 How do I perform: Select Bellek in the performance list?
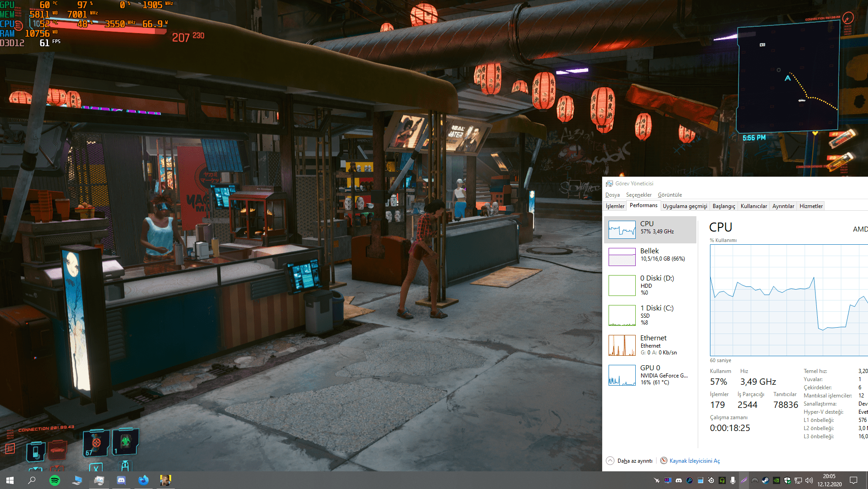[650, 257]
